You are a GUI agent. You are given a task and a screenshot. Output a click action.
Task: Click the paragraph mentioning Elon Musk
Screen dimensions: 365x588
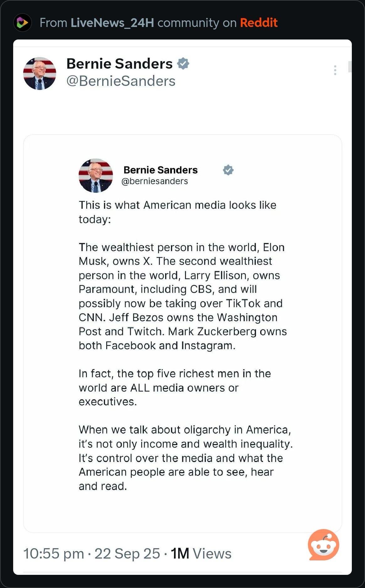pyautogui.click(x=182, y=296)
